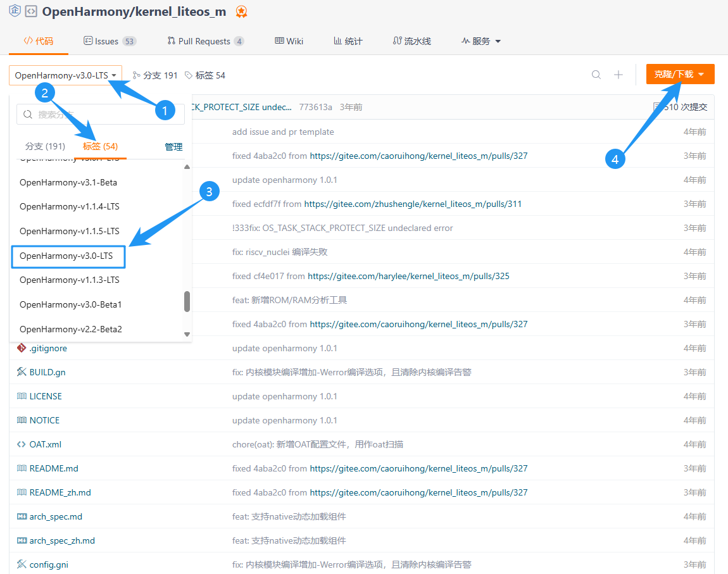
Task: Open the BUILD.gn file
Action: [x=47, y=372]
